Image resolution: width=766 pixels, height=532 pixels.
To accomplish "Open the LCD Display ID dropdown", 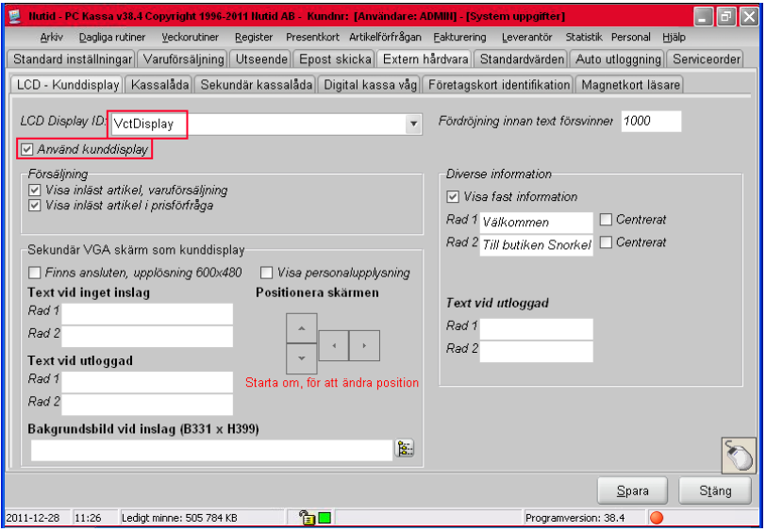I will pos(413,124).
